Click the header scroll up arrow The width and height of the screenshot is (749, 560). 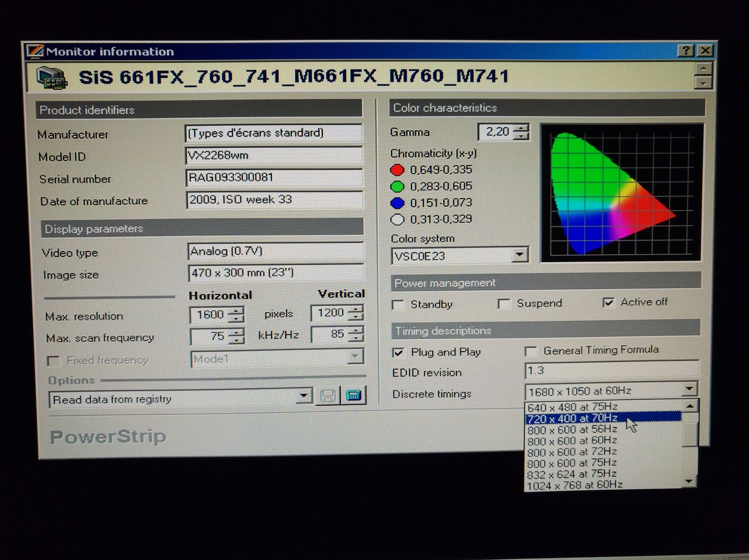(703, 69)
